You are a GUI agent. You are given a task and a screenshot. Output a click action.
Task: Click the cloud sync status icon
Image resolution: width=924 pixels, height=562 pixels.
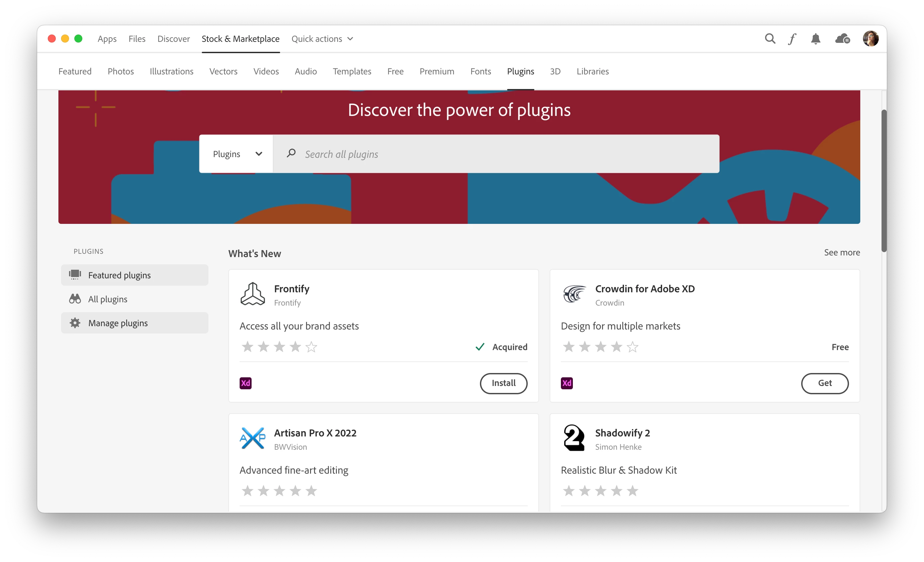point(842,39)
